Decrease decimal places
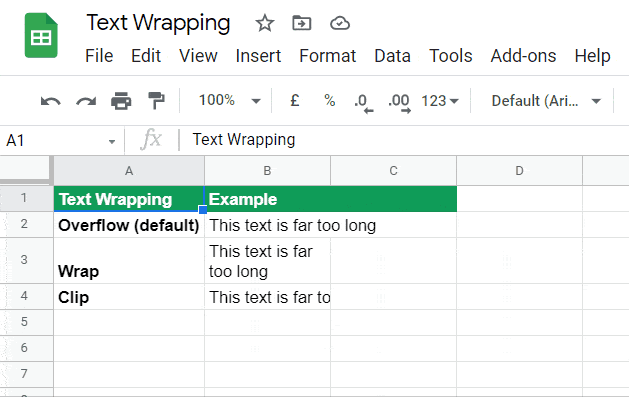Viewport: 629px width, 397px height. [363, 102]
